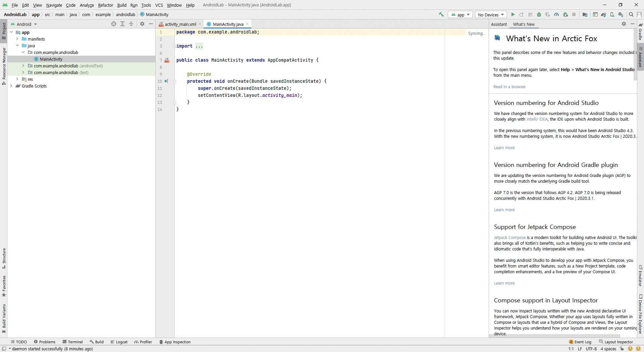Expand the manifests folder
This screenshot has width=644, height=352.
[17, 39]
